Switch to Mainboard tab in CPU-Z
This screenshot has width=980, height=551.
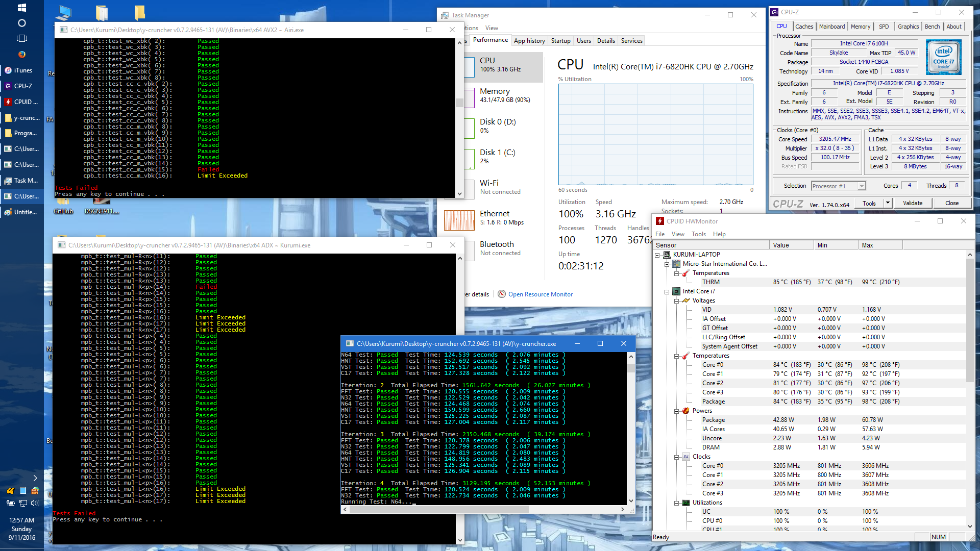point(832,27)
